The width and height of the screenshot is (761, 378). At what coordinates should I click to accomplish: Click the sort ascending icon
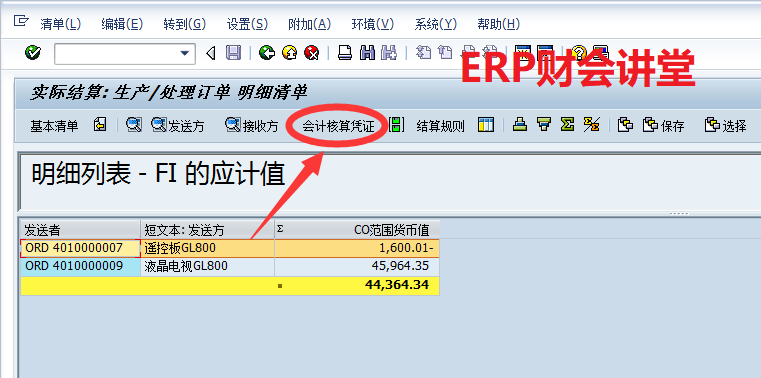(520, 125)
